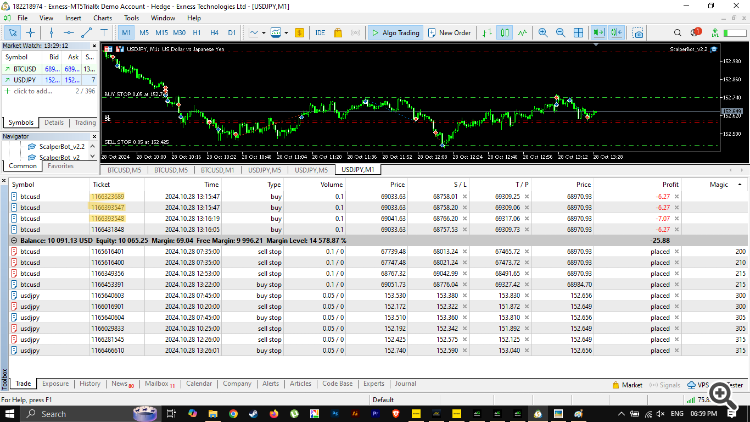Open the VPS link
Screen dimensions: 750x422
698,385
